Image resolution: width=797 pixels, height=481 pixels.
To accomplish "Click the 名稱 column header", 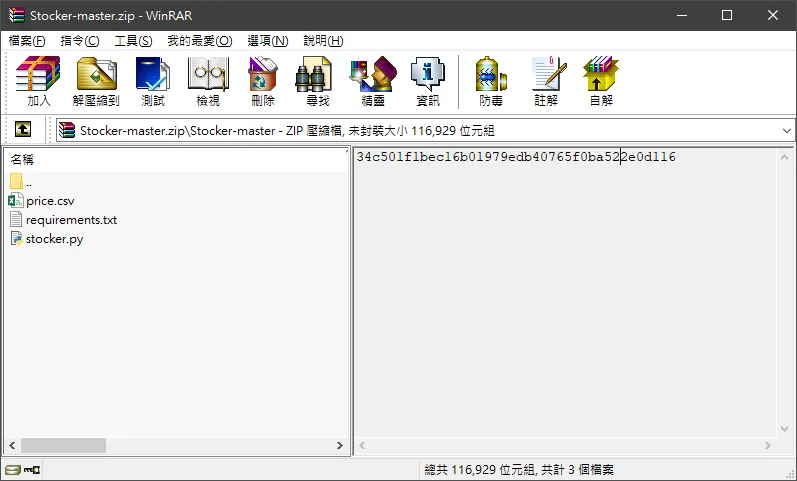I will [x=175, y=160].
